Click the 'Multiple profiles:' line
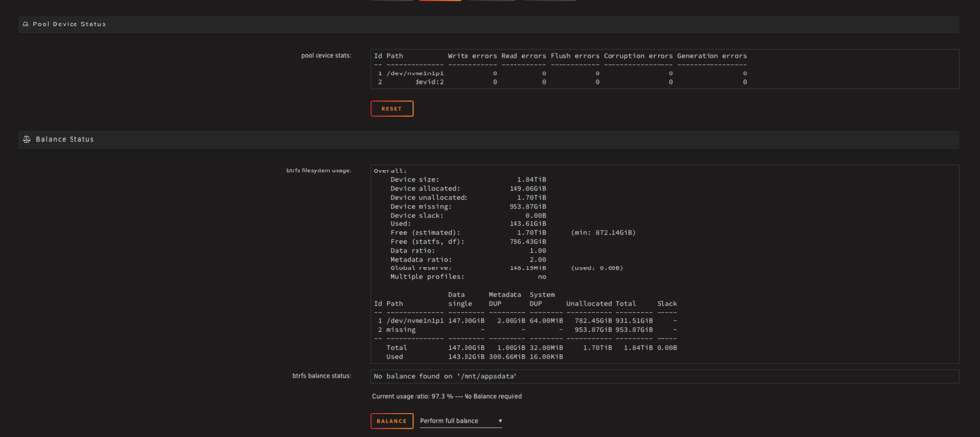The height and width of the screenshot is (437, 980). 468,276
